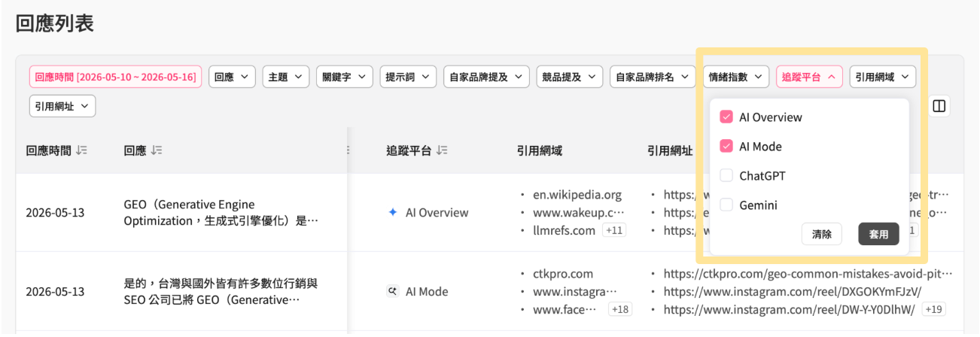Click 套用 to apply the filter

(878, 234)
